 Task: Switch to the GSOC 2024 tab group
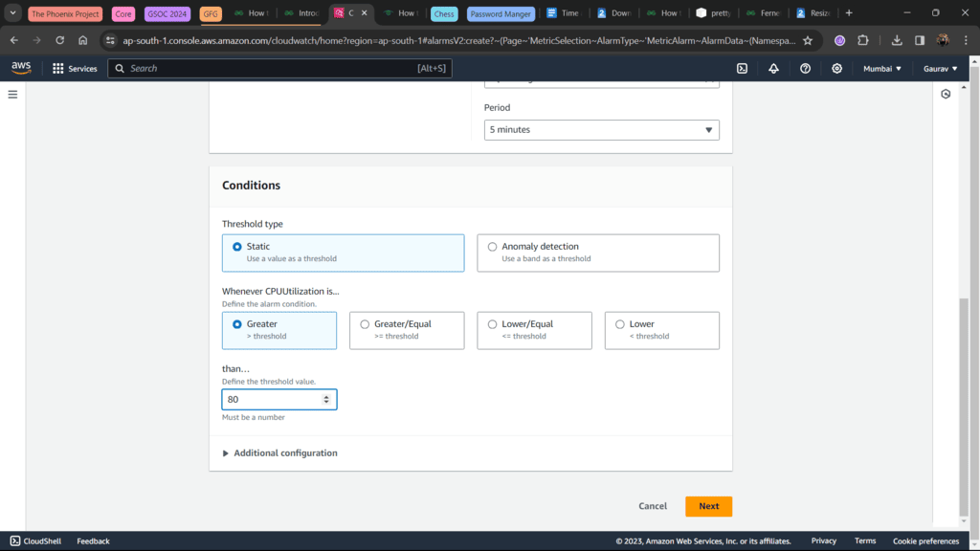pos(167,13)
